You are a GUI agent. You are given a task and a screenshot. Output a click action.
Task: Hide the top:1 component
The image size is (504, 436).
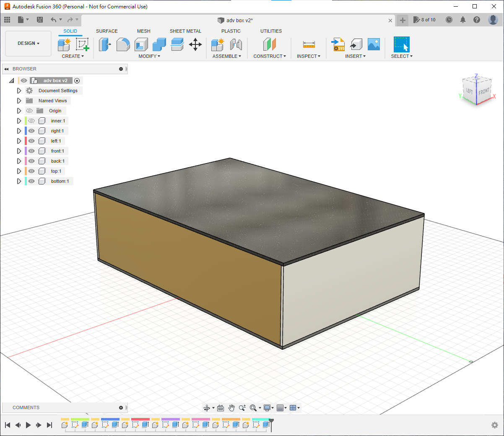(31, 171)
